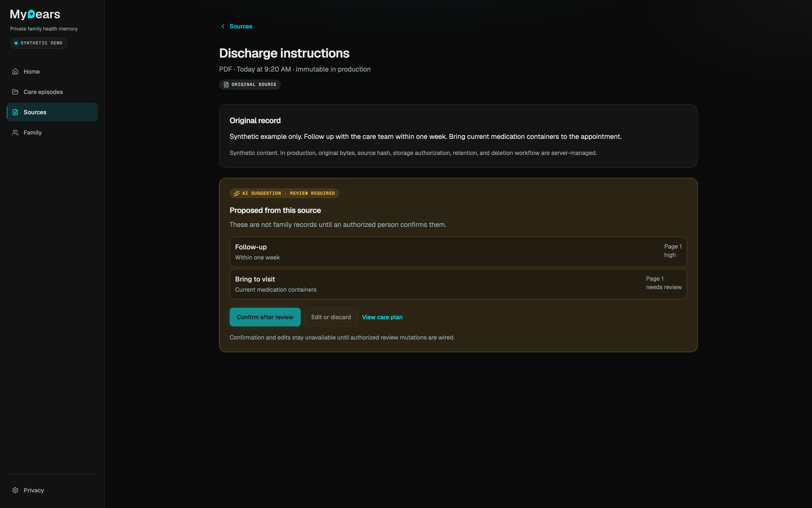Click the 'Synthetic content. In production' footnote
812x508 pixels.
pos(413,153)
